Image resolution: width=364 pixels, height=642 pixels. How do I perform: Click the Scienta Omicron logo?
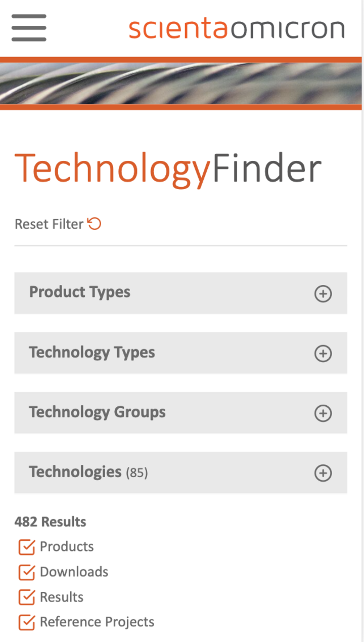(237, 29)
